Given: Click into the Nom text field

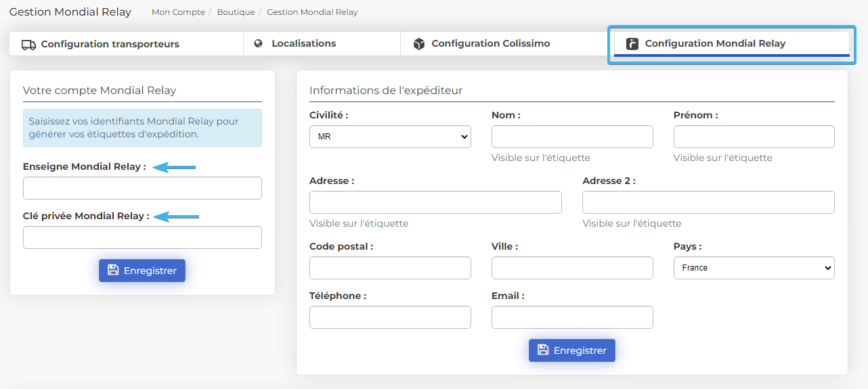Looking at the screenshot, I should (x=572, y=137).
